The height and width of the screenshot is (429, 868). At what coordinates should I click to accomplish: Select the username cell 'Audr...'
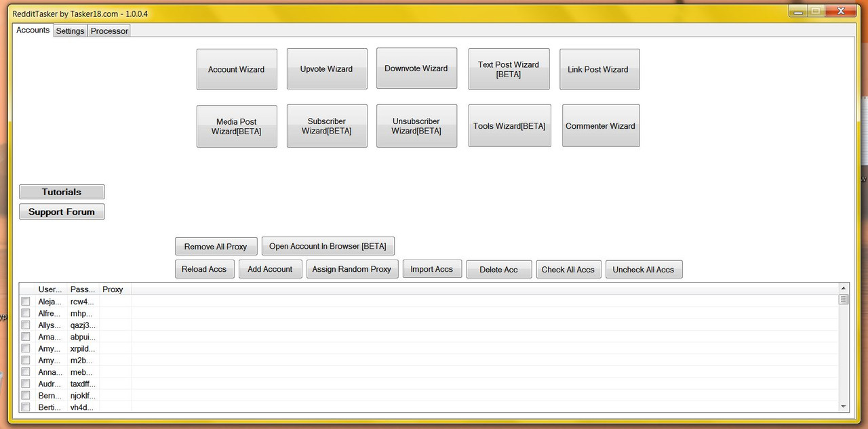click(x=50, y=384)
